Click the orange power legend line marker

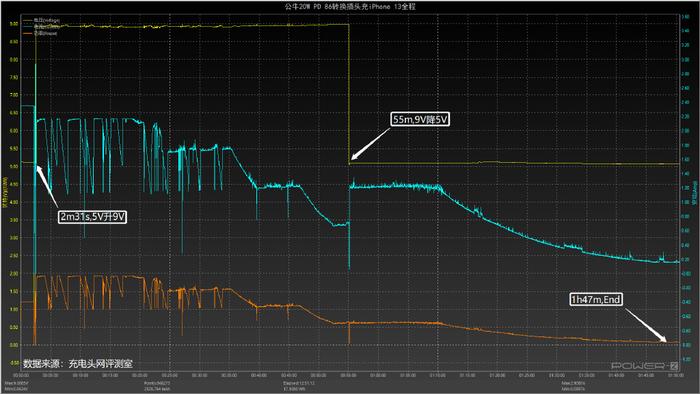tap(28, 33)
